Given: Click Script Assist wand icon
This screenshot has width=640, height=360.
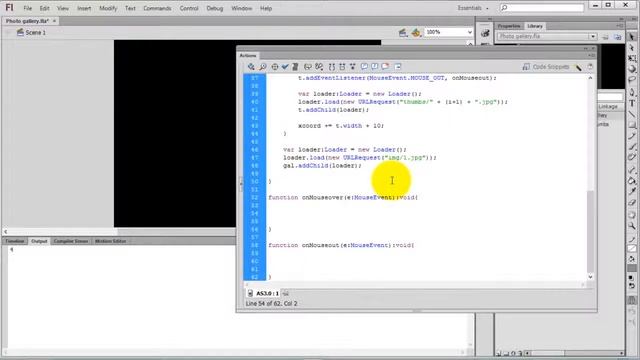Looking at the screenshot, I should [x=579, y=67].
